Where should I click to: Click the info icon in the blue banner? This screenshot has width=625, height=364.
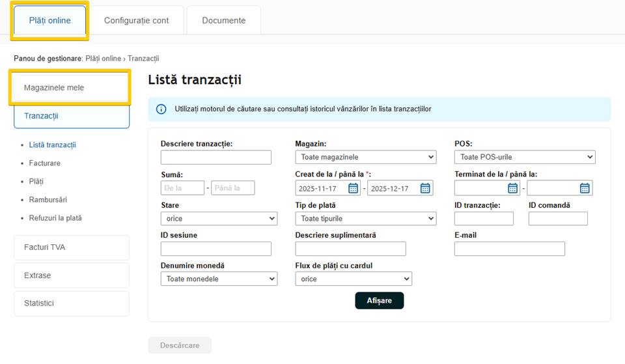pyautogui.click(x=161, y=109)
